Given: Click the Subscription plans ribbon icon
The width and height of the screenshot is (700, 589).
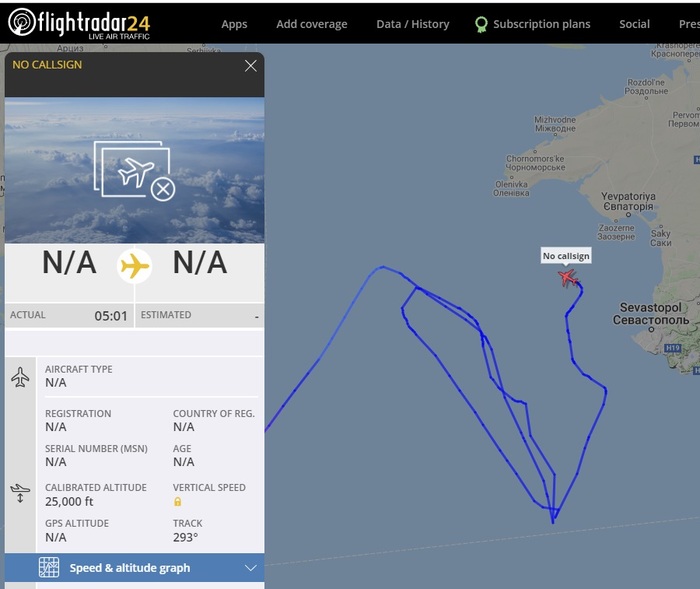Looking at the screenshot, I should [x=481, y=24].
